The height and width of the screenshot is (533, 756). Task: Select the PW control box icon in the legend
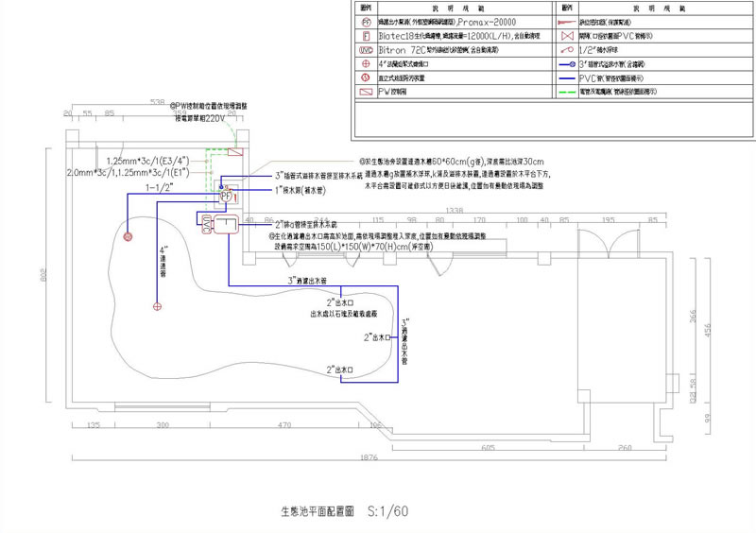point(367,91)
